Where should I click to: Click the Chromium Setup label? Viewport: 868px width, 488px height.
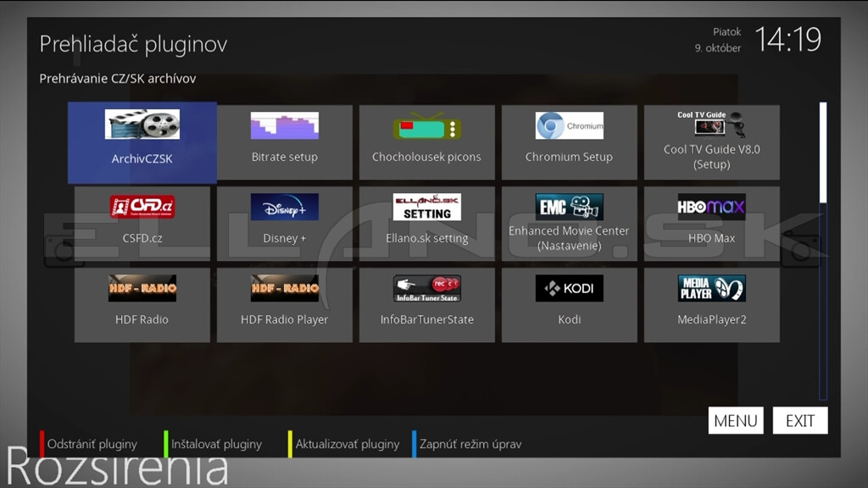pos(569,157)
